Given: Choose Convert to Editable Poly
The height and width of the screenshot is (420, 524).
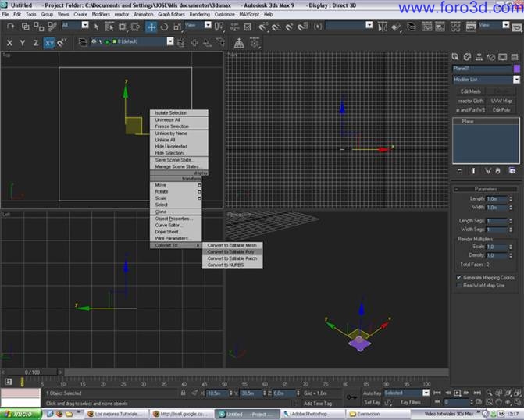Looking at the screenshot, I should pyautogui.click(x=232, y=252).
